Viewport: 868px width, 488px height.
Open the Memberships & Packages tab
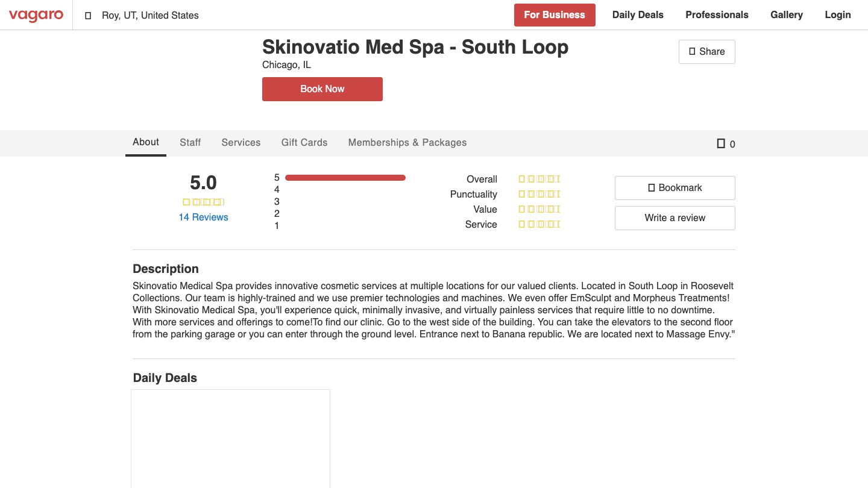[x=407, y=142]
